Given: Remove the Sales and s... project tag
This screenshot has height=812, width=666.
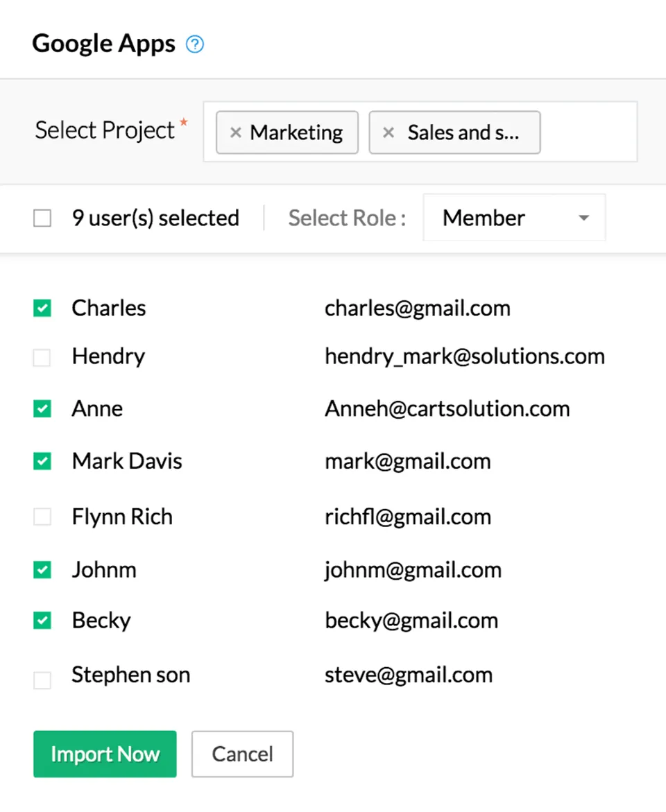Looking at the screenshot, I should coord(388,132).
